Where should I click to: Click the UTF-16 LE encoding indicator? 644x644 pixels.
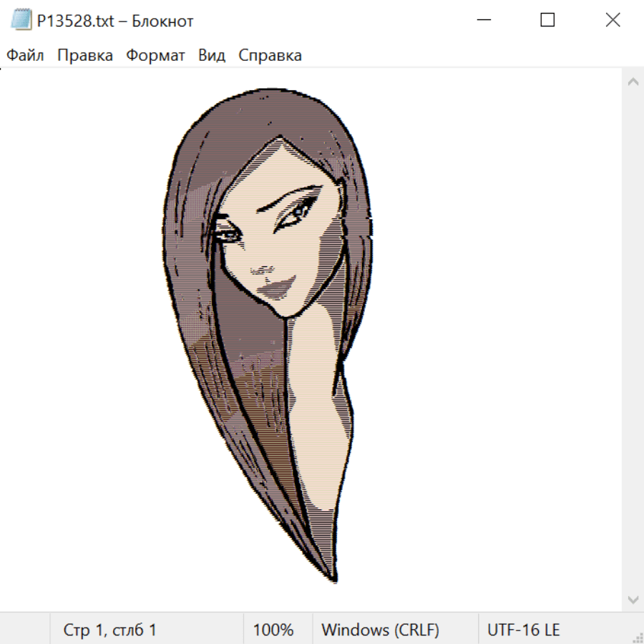pyautogui.click(x=523, y=630)
